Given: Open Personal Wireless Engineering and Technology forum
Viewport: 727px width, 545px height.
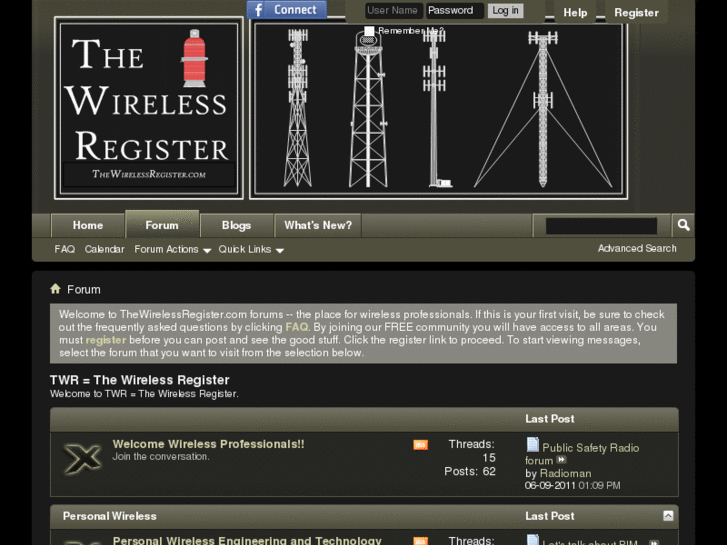Looking at the screenshot, I should tap(247, 540).
